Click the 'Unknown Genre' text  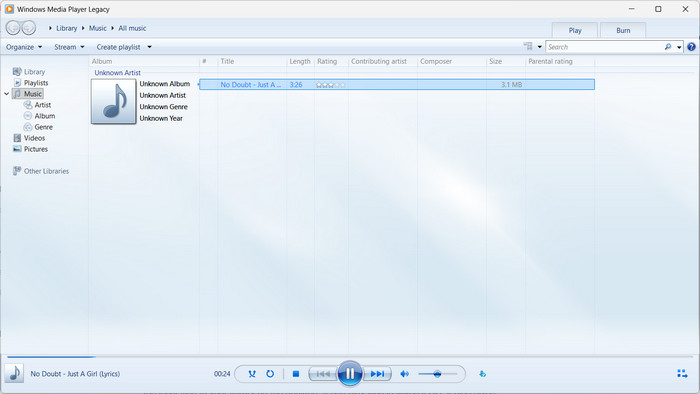click(163, 107)
